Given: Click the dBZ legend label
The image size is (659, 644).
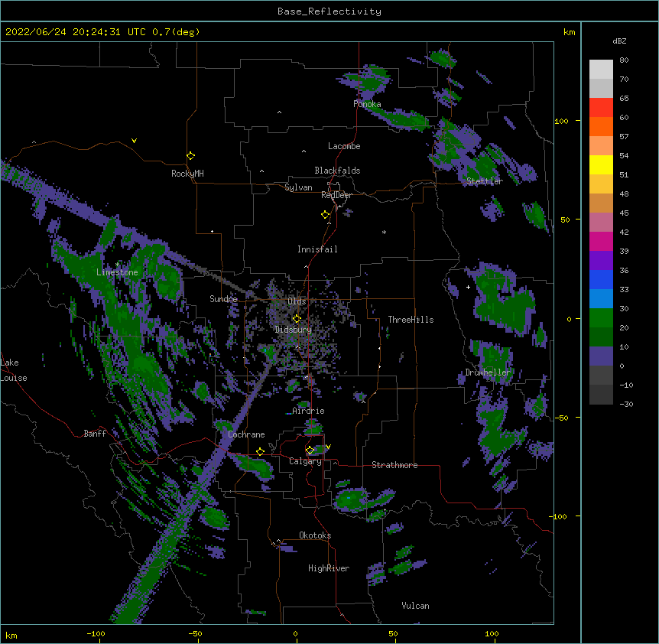Looking at the screenshot, I should 619,41.
